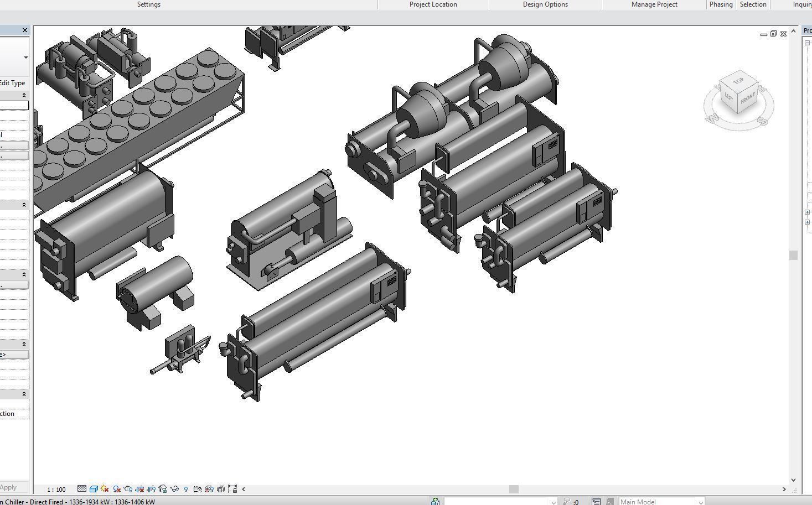Toggle the Crop View setting

[x=139, y=489]
